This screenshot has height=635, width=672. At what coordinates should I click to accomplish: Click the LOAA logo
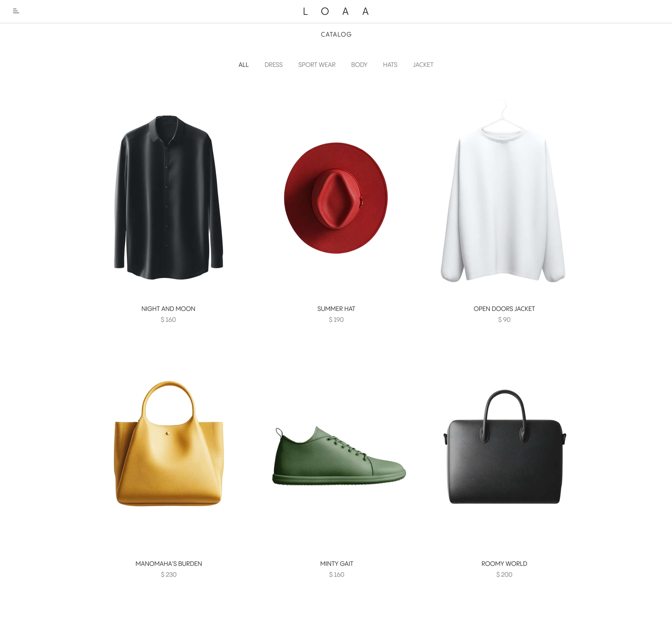point(336,11)
